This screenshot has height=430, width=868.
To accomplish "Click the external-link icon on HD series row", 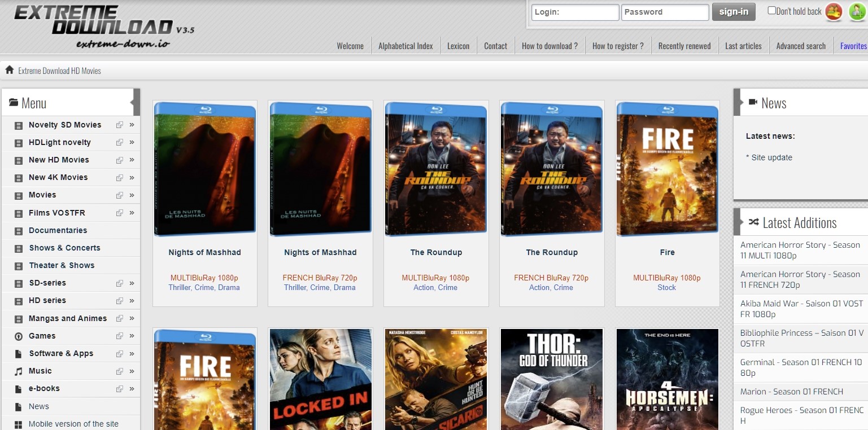I will click(x=119, y=301).
